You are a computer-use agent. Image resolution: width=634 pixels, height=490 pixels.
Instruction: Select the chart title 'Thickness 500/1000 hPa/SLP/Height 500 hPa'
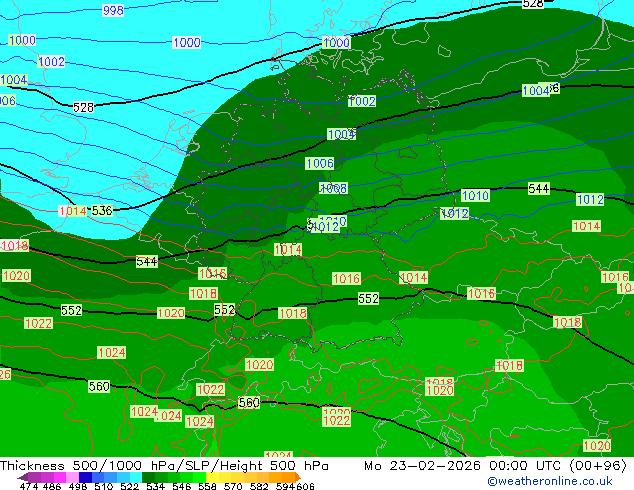point(164,466)
